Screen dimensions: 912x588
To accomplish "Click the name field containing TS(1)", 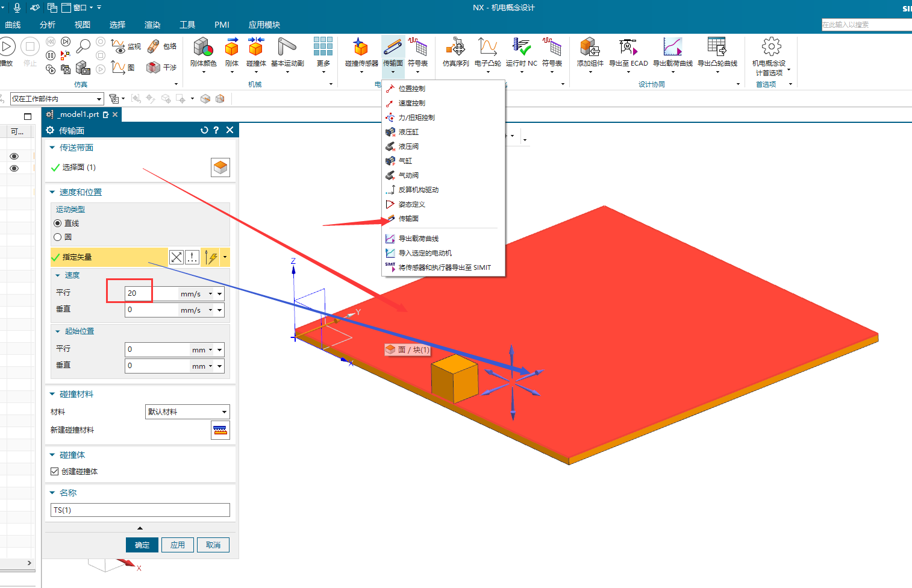I will coord(140,510).
